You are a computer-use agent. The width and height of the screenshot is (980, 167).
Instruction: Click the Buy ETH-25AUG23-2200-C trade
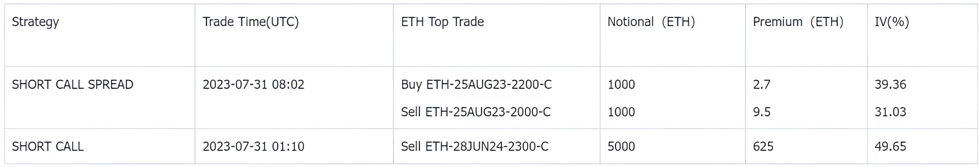(476, 84)
